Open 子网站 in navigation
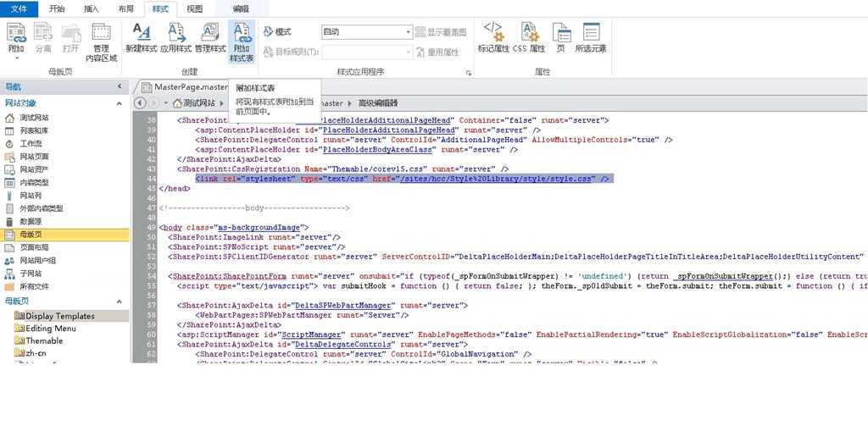 [31, 274]
